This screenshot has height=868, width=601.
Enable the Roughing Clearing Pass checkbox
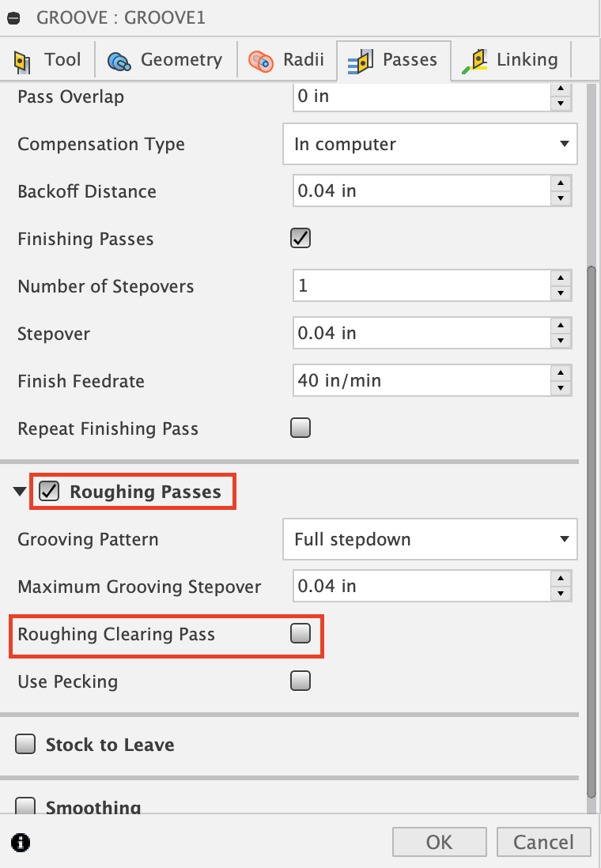300,634
